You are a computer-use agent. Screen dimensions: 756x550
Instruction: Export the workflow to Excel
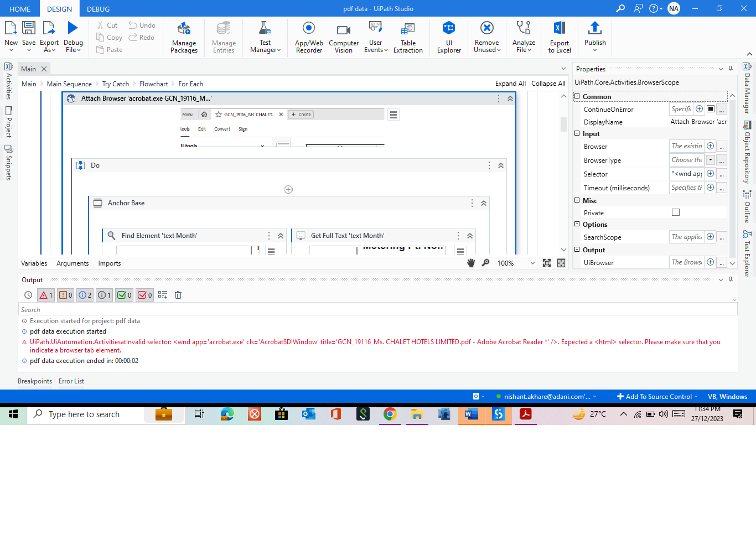pos(560,37)
